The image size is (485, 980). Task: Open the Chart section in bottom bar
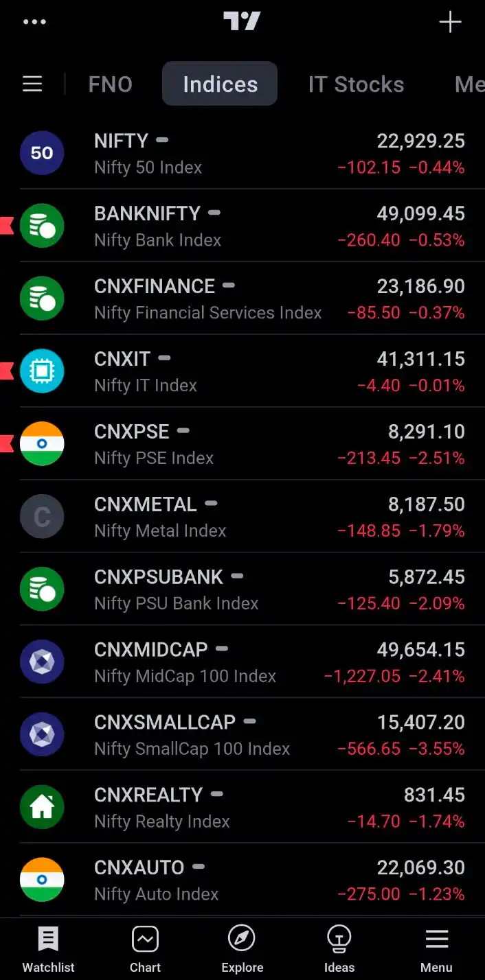click(x=145, y=949)
